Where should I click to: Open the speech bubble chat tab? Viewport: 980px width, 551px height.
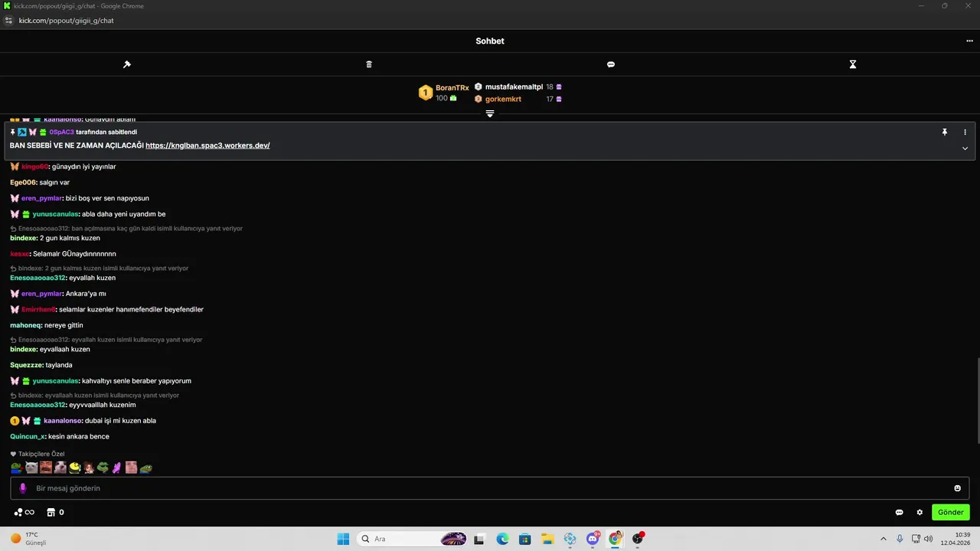click(x=611, y=64)
